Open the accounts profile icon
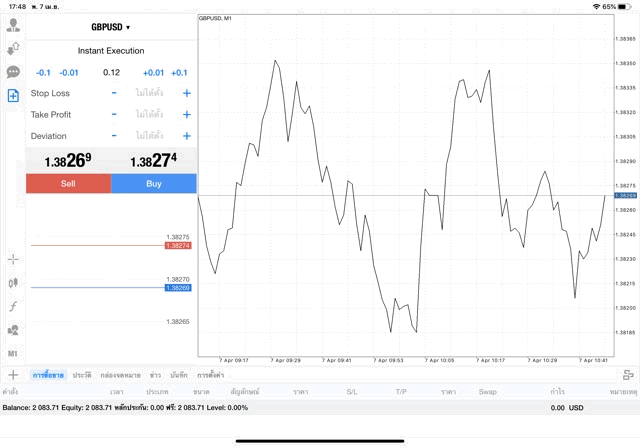The height and width of the screenshot is (447, 640). coord(13,25)
